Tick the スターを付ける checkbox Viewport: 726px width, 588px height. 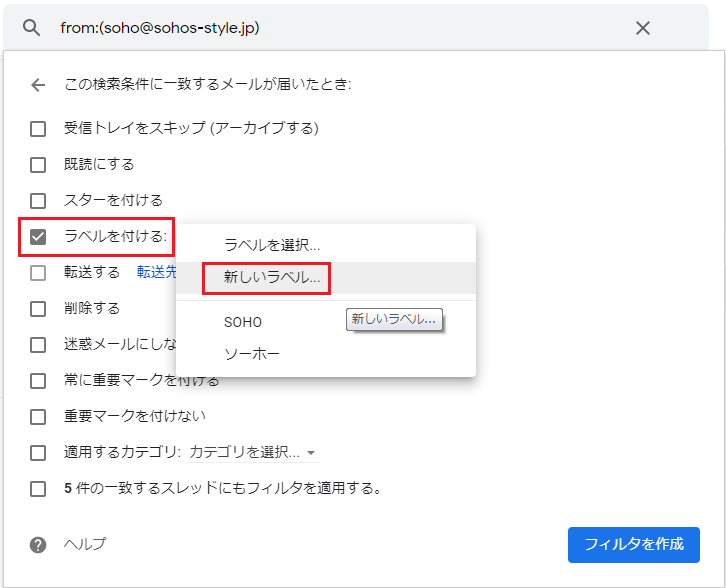(x=38, y=201)
